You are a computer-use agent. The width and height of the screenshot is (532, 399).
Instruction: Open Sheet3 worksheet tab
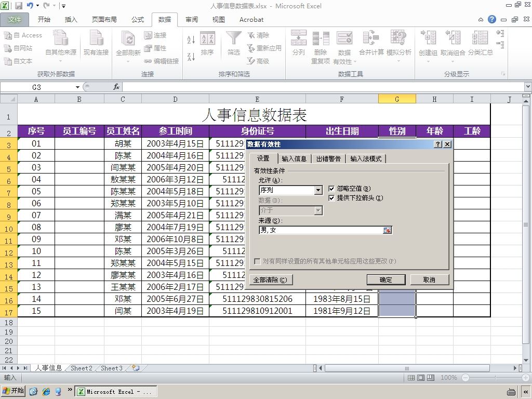point(111,368)
